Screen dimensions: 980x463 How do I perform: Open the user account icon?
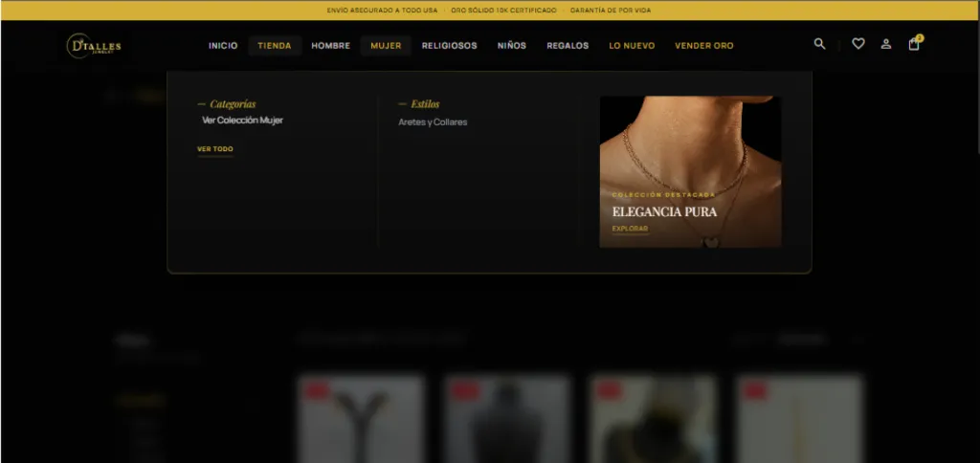pyautogui.click(x=886, y=44)
